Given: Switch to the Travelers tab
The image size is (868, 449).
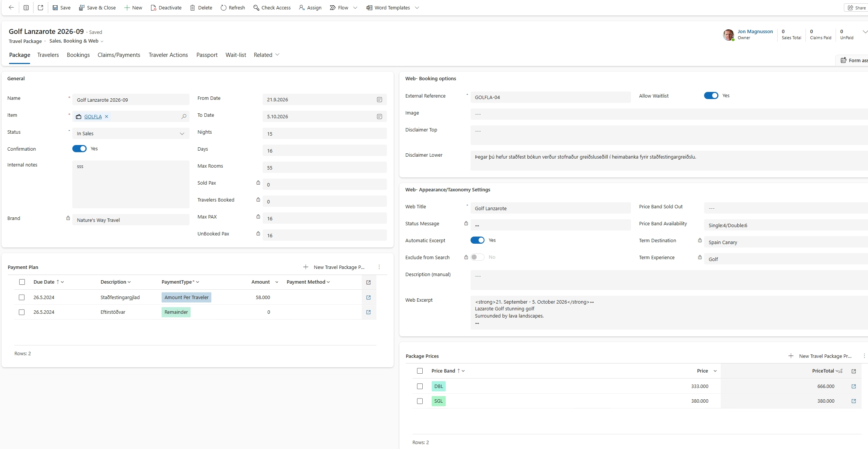Looking at the screenshot, I should click(48, 55).
